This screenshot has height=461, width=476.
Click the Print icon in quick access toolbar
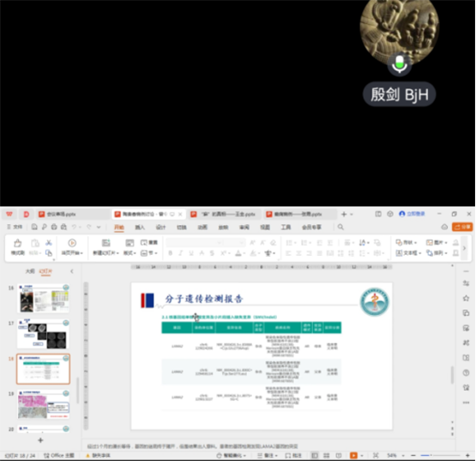54,227
